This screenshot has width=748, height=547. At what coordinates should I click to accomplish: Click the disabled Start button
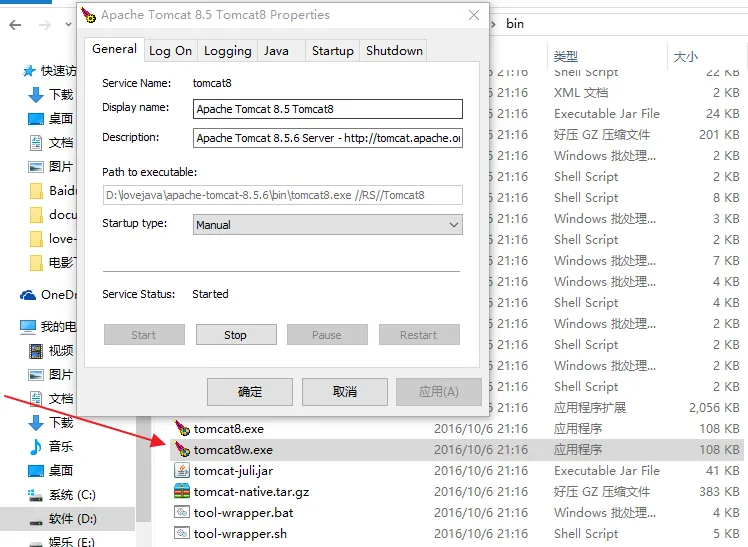tap(144, 335)
